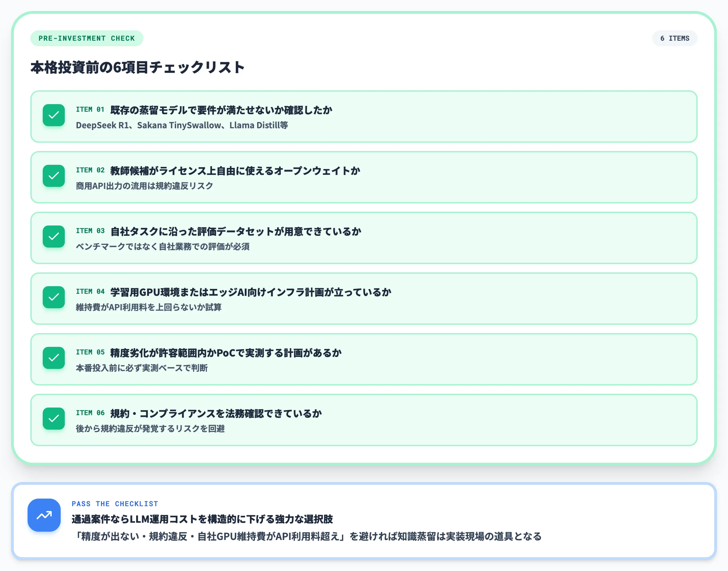The width and height of the screenshot is (728, 571).
Task: Click subtitle 本番投入前に必ず実測ベースで判断
Action: point(142,368)
